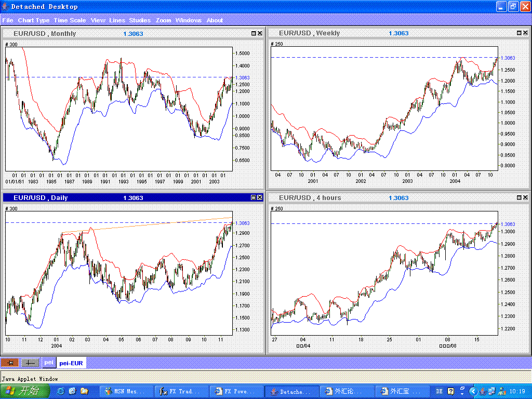Activate the EUR/USD Daily title bar
Image resolution: width=532 pixels, height=399 pixels.
pos(133,197)
